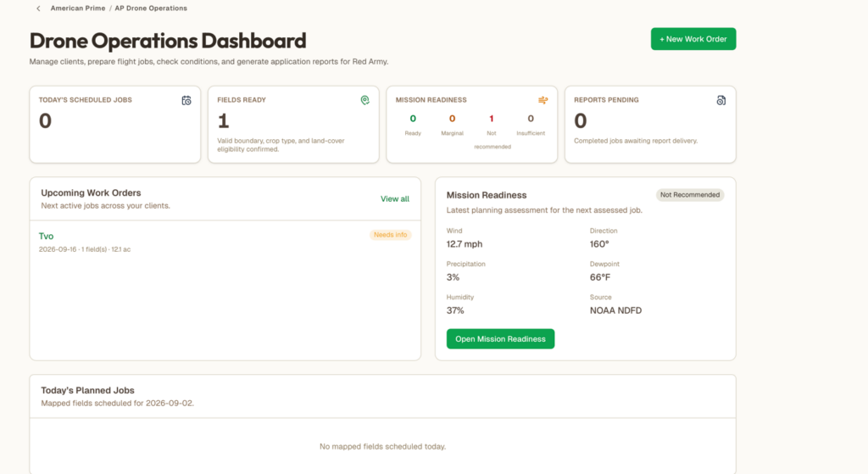The width and height of the screenshot is (868, 474).
Task: Click the Today's Scheduled Jobs card
Action: pos(115,125)
